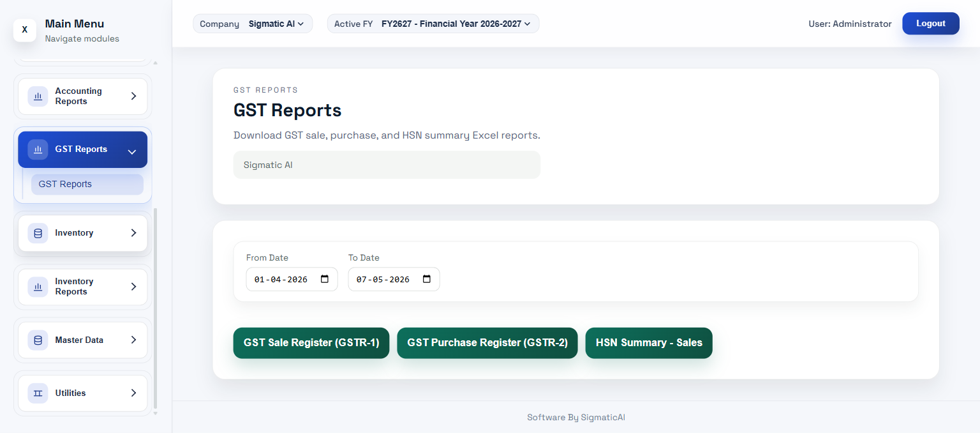Open the From Date calendar picker icon

click(x=325, y=279)
